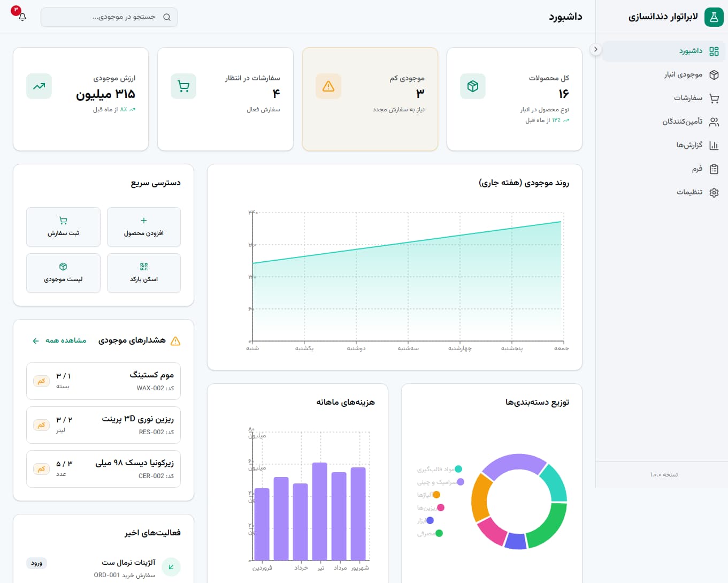The width and height of the screenshot is (728, 583).
Task: Click the اسکن بارکد quick access button
Action: pyautogui.click(x=144, y=273)
